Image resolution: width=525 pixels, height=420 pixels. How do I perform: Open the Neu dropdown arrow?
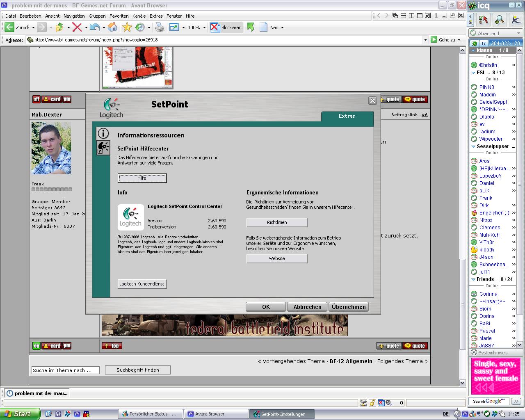coord(282,28)
